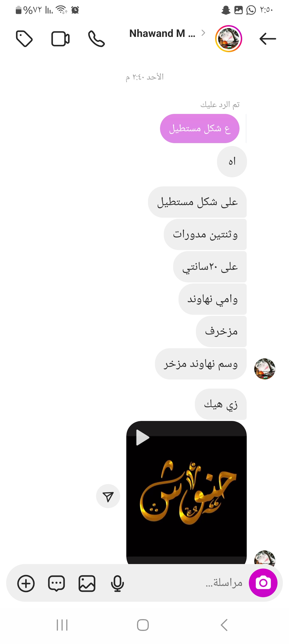This screenshot has height=644, width=289.
Task: Tap sender avatar beside 'وسم نهاوند مزخر'
Action: [x=265, y=369]
